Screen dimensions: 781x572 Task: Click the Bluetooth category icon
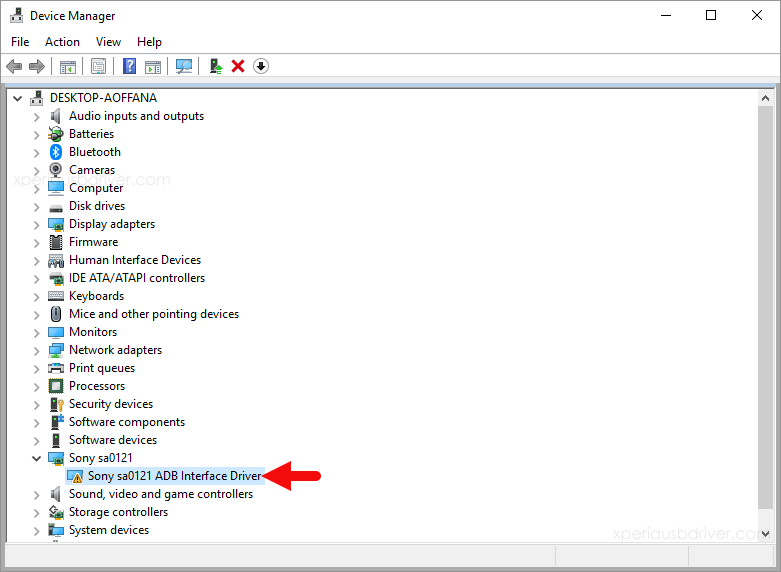coord(56,152)
